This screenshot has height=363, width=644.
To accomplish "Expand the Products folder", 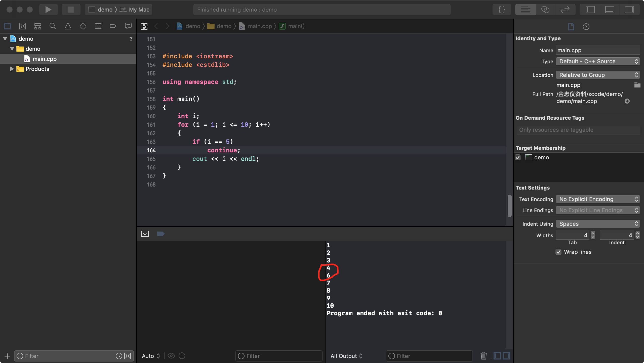I will pyautogui.click(x=12, y=69).
